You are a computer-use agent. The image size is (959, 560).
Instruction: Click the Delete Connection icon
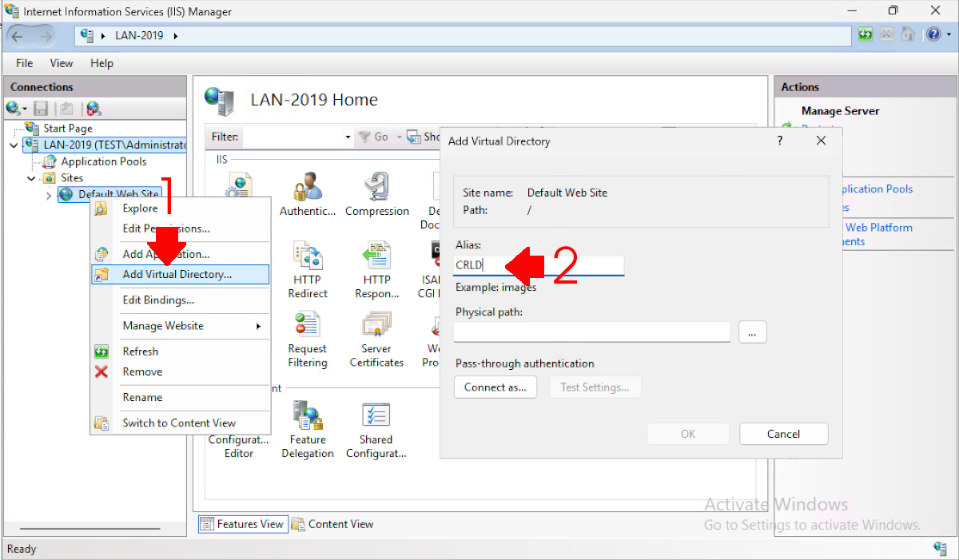[94, 108]
